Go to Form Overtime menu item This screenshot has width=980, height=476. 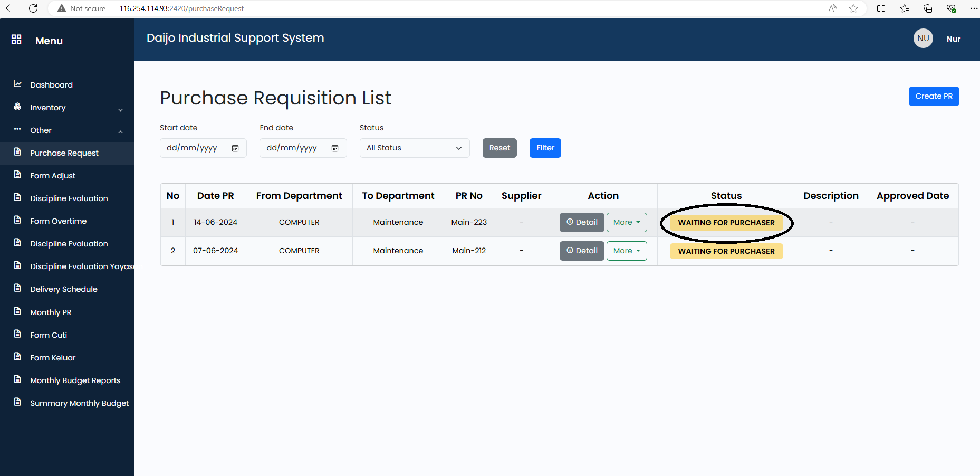(58, 221)
